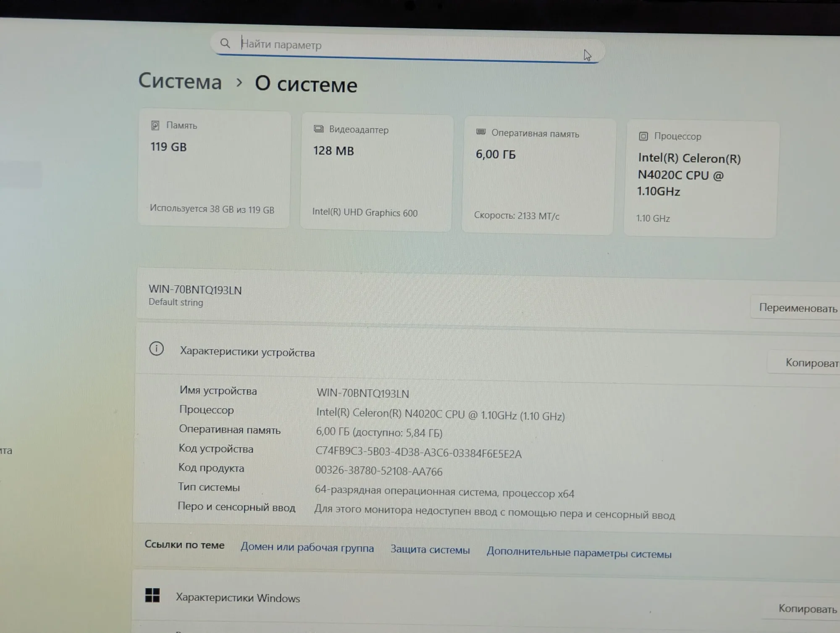Image resolution: width=840 pixels, height=633 pixels.
Task: Click "Intel(R) UHD Graphics 600" text
Action: click(x=365, y=213)
